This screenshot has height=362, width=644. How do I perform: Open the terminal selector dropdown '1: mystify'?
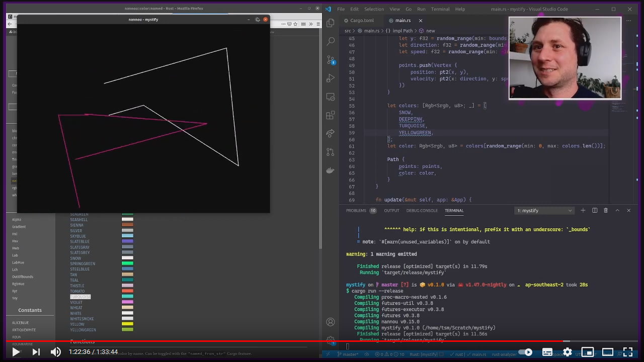coord(544,211)
